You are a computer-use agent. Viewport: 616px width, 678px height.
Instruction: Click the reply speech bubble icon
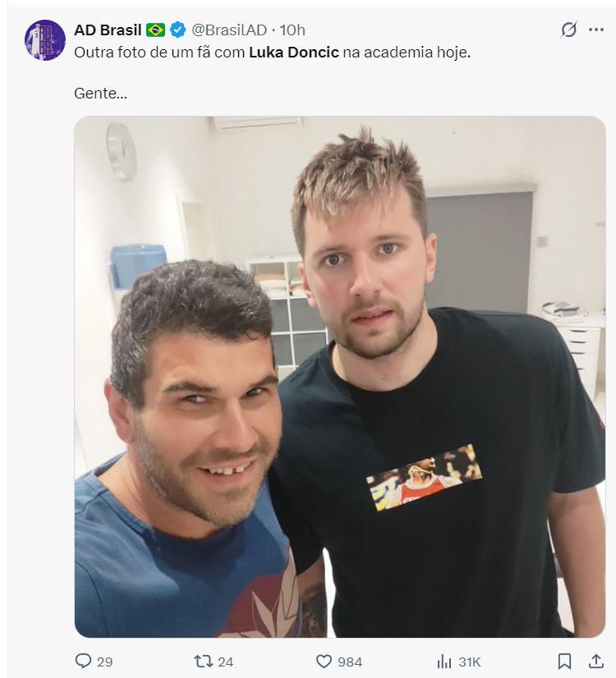pos(83,661)
